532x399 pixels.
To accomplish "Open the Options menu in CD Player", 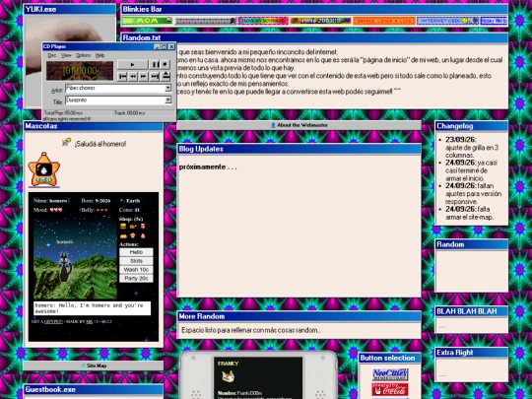I will [83, 55].
